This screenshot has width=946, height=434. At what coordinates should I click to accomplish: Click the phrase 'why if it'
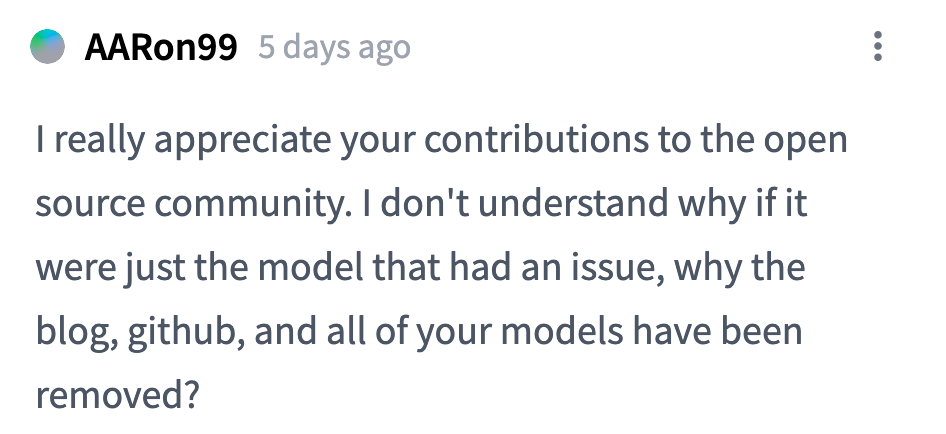[x=743, y=204]
